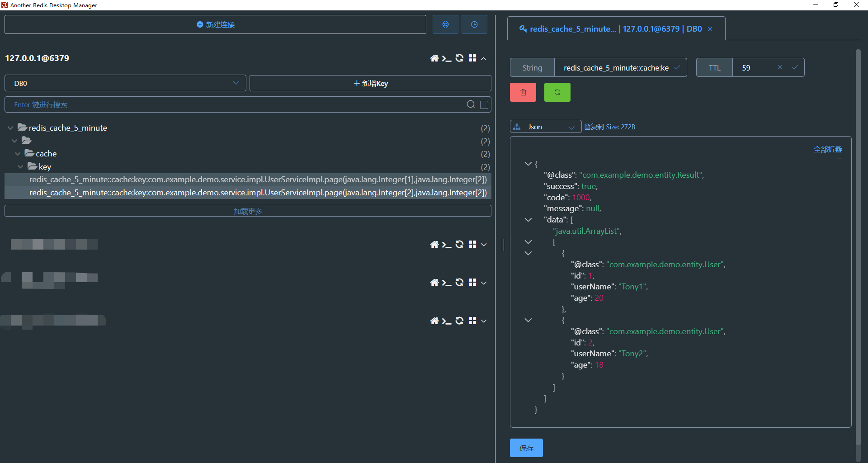This screenshot has width=868, height=463.
Task: Click 复制 to copy value
Action: (594, 127)
